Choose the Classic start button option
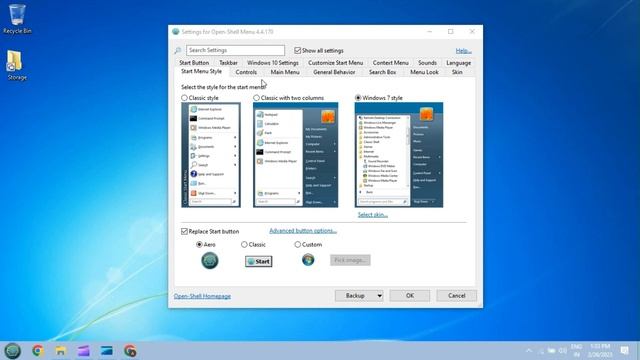Viewport: 640px width, 360px height. tap(244, 244)
